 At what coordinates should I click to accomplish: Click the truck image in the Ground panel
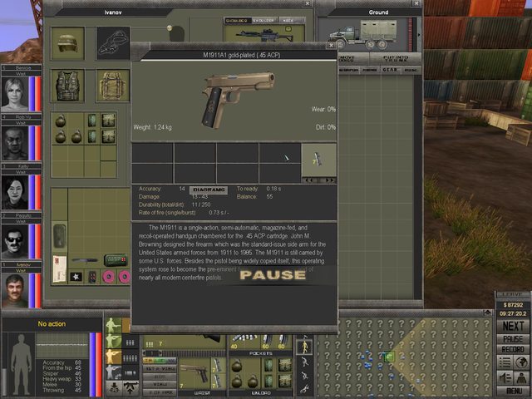tap(362, 34)
